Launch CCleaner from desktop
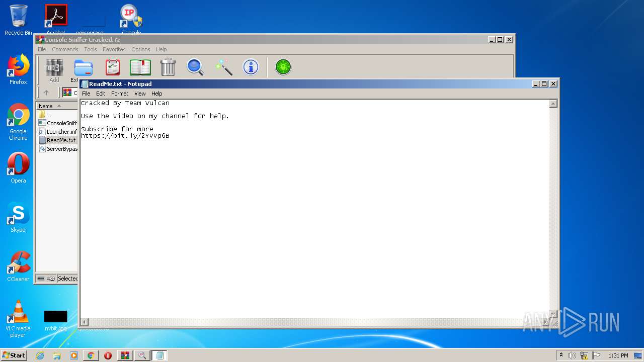This screenshot has width=644, height=362. click(x=18, y=266)
